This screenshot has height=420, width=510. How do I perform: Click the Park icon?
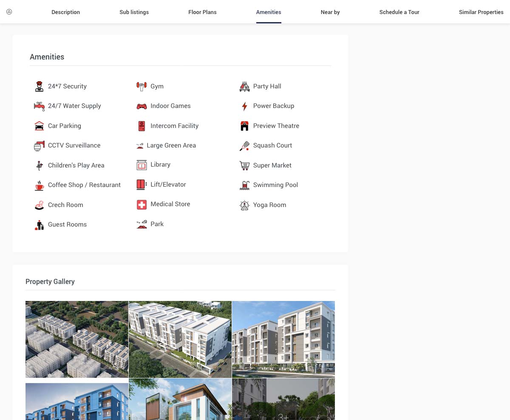pos(142,224)
